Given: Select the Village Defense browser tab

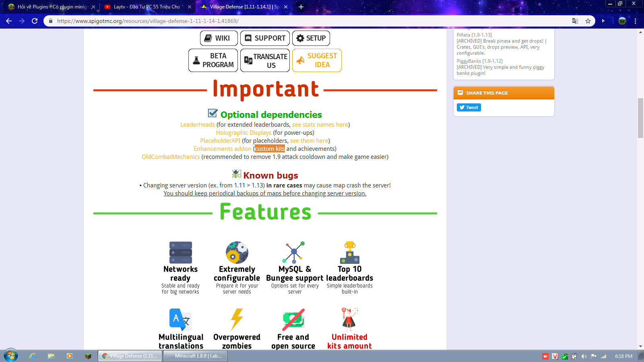Looking at the screenshot, I should point(244,7).
